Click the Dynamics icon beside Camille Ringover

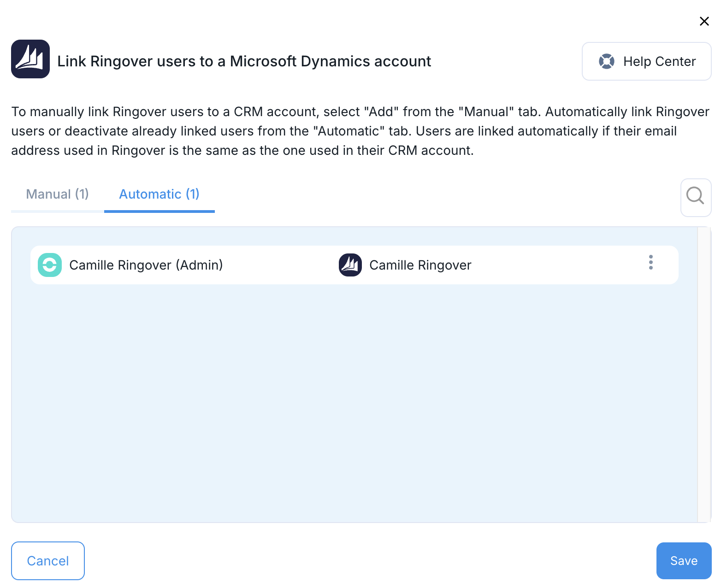[x=350, y=265]
